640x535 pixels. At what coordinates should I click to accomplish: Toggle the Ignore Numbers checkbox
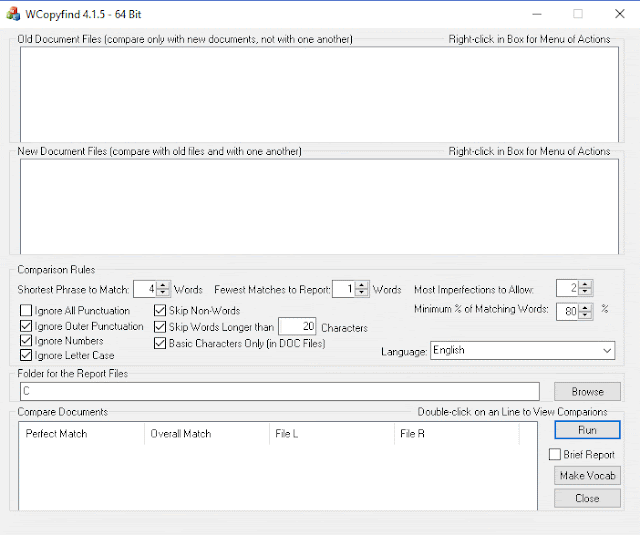pos(26,341)
